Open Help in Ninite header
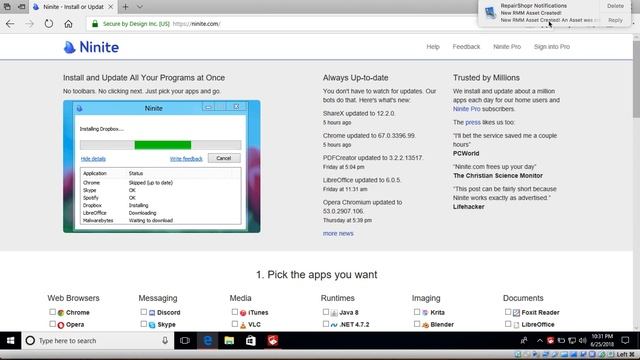The height and width of the screenshot is (360, 640). coord(433,47)
